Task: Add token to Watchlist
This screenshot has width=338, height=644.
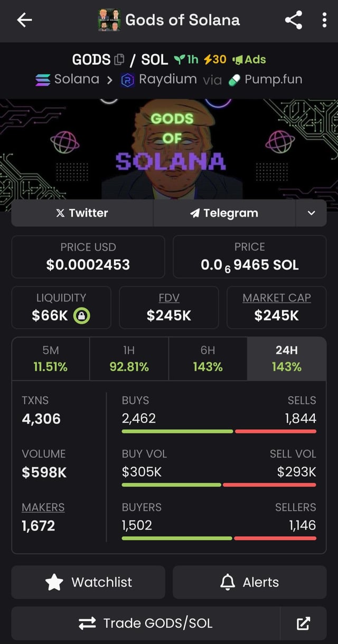Action: (x=88, y=582)
